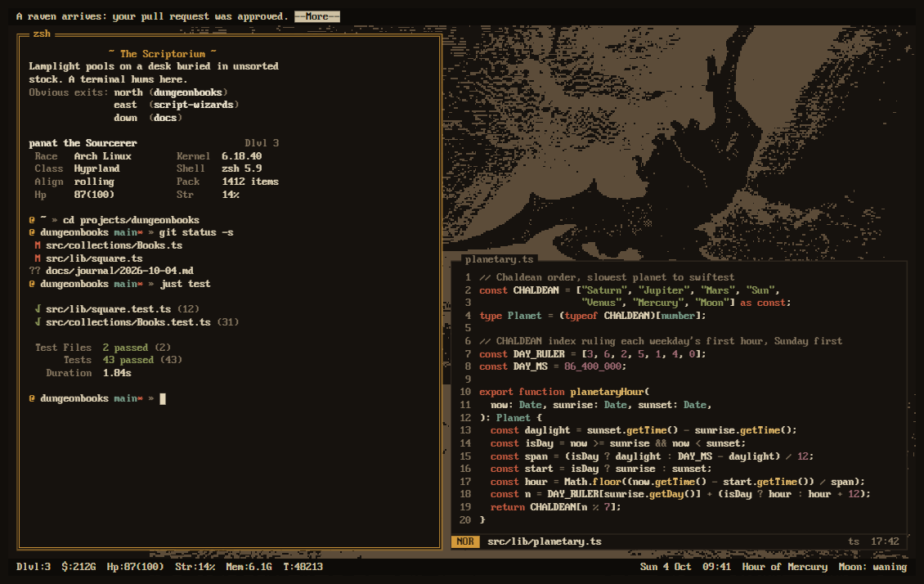Click Str:14% in the bottom status bar
924x584 pixels.
coord(195,567)
